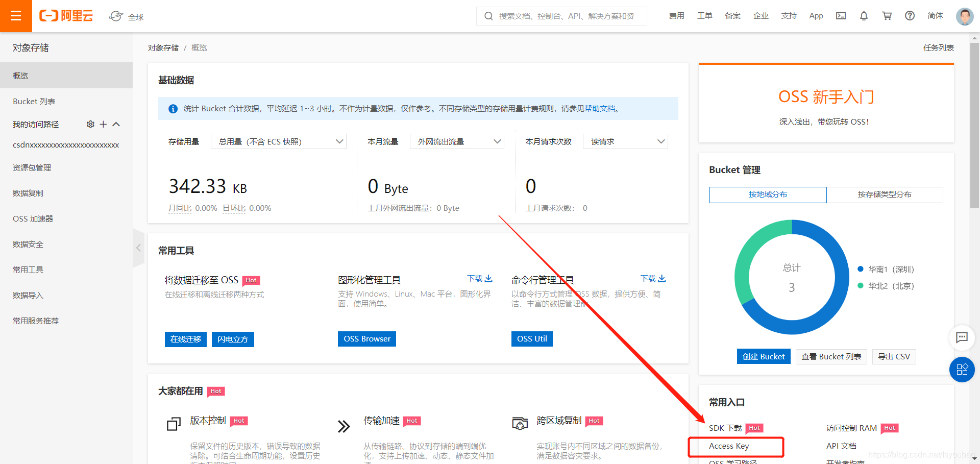Open the SDK 下载 link
The image size is (980, 464).
point(725,428)
